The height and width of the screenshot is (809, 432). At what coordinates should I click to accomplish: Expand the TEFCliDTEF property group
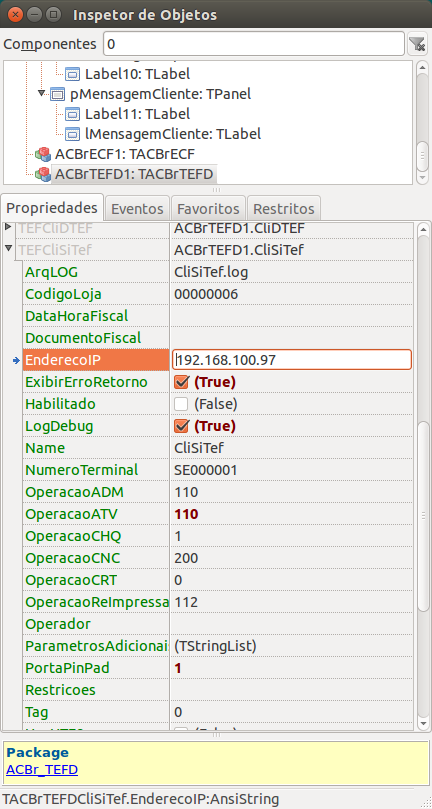pos(8,227)
